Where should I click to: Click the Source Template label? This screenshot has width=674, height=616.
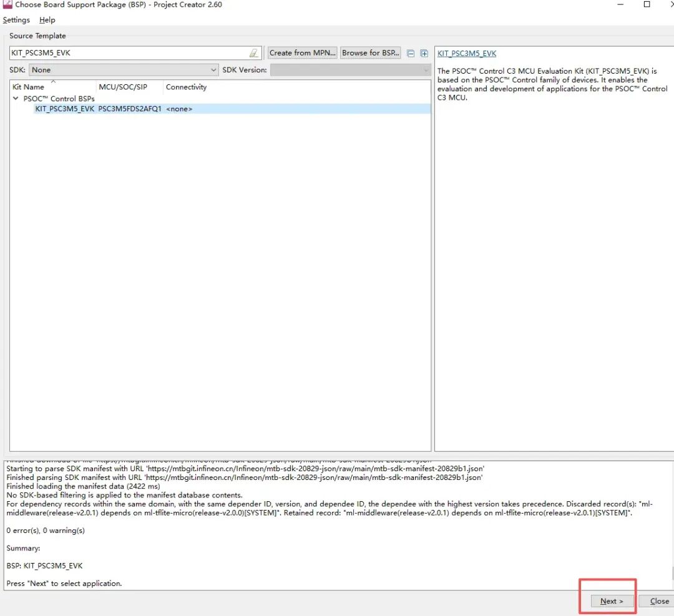[x=37, y=36]
